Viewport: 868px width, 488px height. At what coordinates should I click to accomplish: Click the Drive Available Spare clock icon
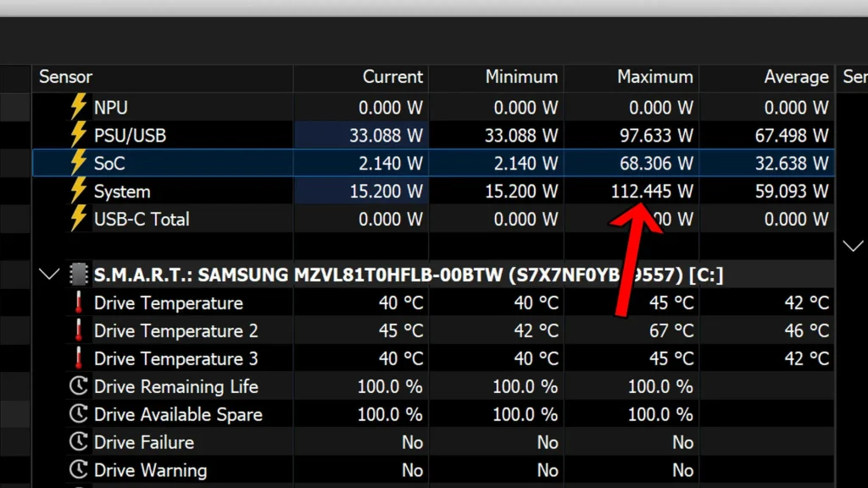[79, 413]
